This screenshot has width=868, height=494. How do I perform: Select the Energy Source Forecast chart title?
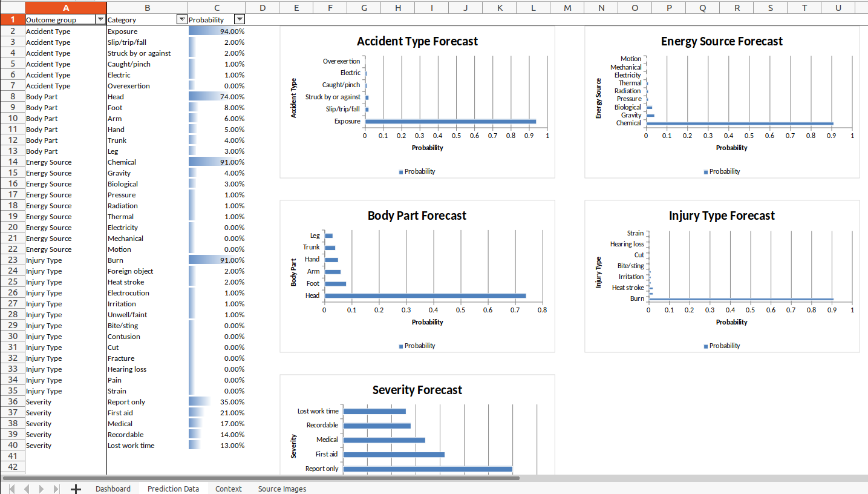[722, 41]
